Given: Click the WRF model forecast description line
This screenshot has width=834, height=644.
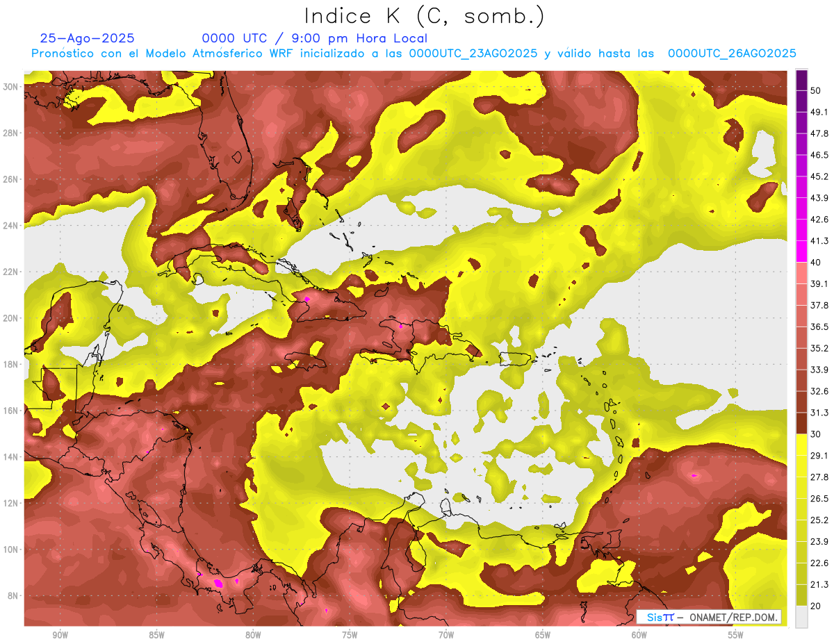Looking at the screenshot, I should click(414, 53).
